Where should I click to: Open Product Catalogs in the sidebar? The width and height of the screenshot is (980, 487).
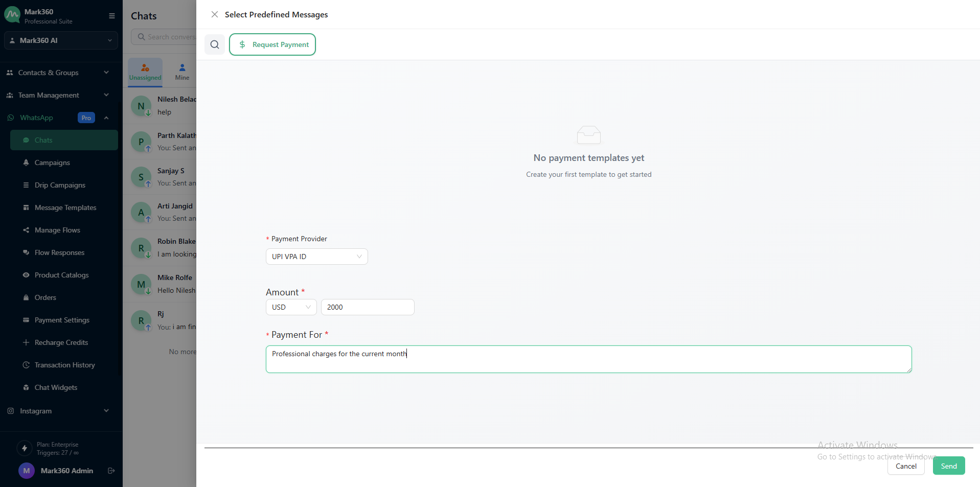(61, 275)
